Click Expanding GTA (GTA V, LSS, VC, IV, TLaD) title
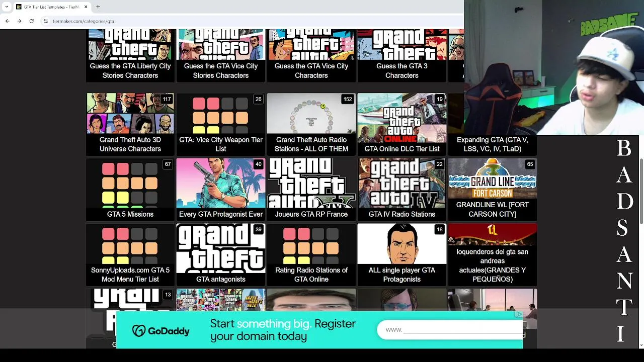Viewport: 644px width, 362px height. pyautogui.click(x=493, y=144)
